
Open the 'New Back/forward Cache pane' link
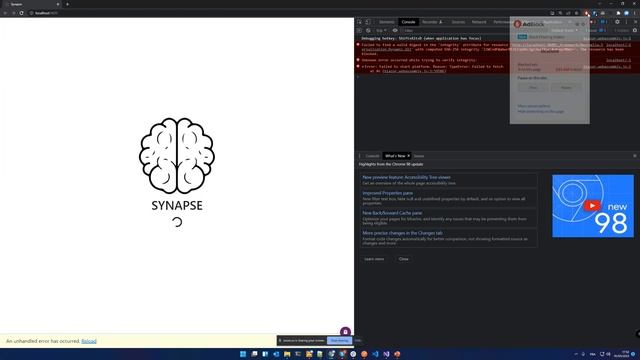click(x=392, y=213)
